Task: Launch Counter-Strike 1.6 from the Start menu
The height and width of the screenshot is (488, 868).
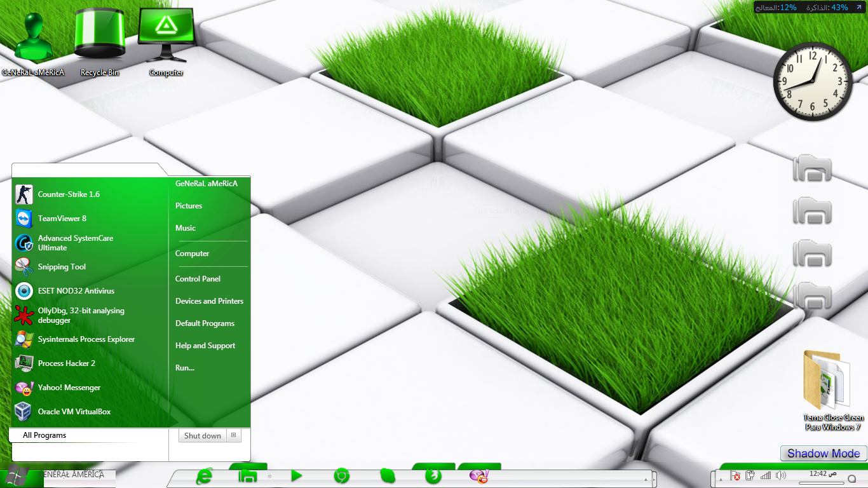Action: 69,194
